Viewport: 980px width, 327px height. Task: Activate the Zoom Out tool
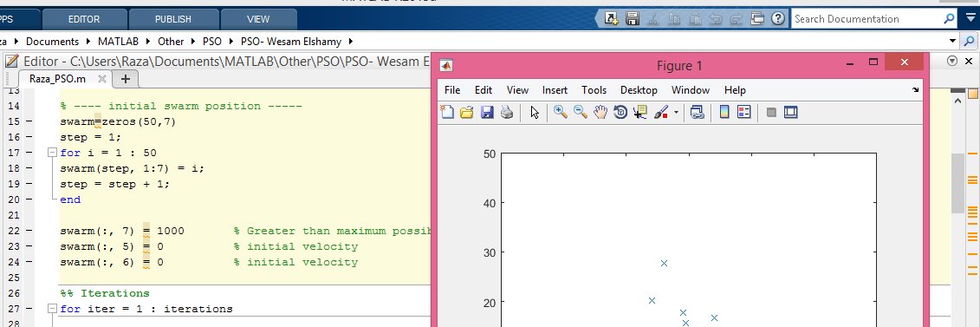click(581, 113)
